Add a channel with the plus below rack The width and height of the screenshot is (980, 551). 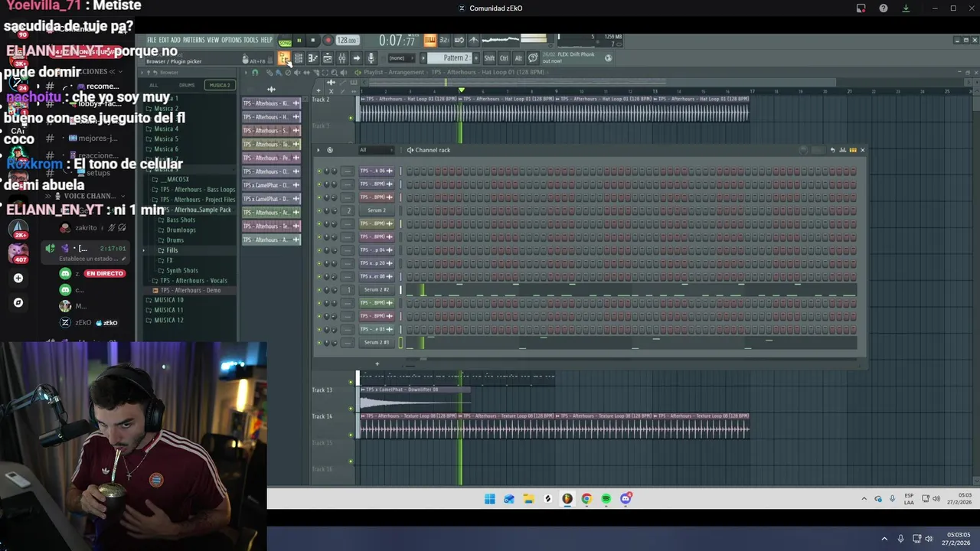pos(377,364)
